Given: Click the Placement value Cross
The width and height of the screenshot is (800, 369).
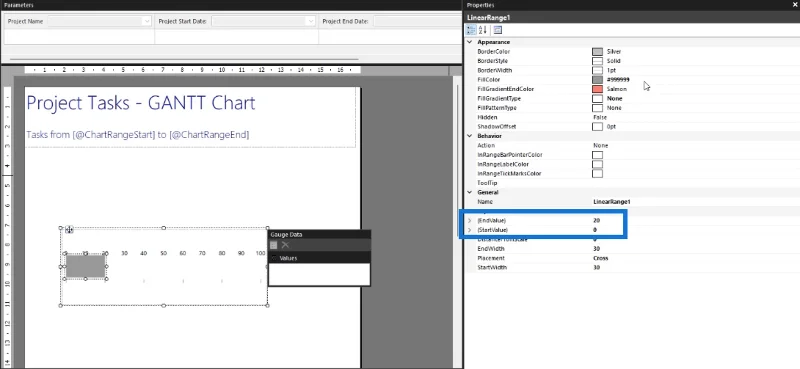Looking at the screenshot, I should tap(601, 258).
